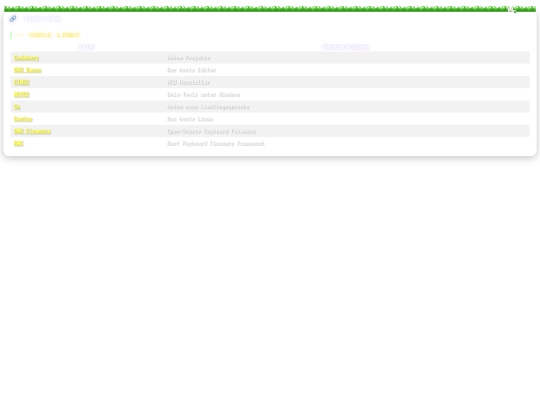The height and width of the screenshot is (405, 540).
Task: Open the Codeberg link
Action: coord(27,58)
